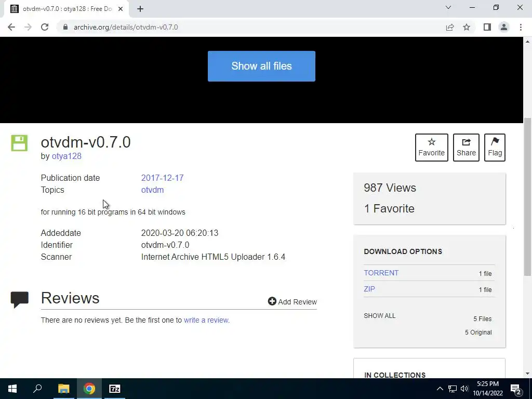Close the otvdm-v0.7.0 browser tab
The width and height of the screenshot is (532, 399).
click(x=121, y=9)
